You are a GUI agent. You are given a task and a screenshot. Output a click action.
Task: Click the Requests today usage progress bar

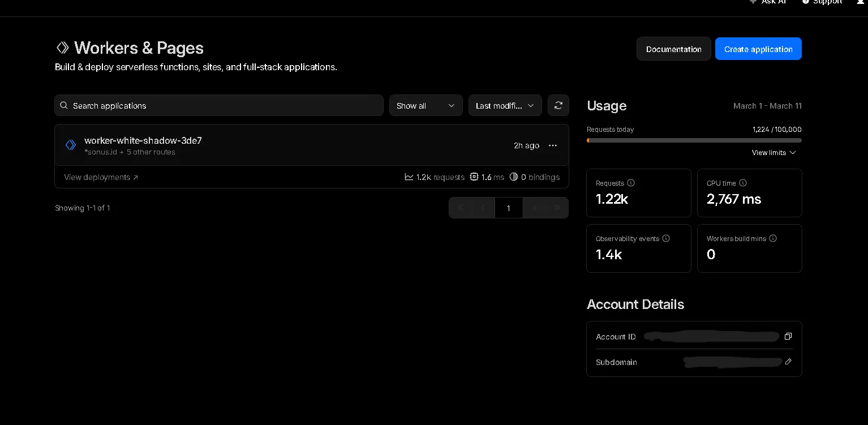click(694, 140)
